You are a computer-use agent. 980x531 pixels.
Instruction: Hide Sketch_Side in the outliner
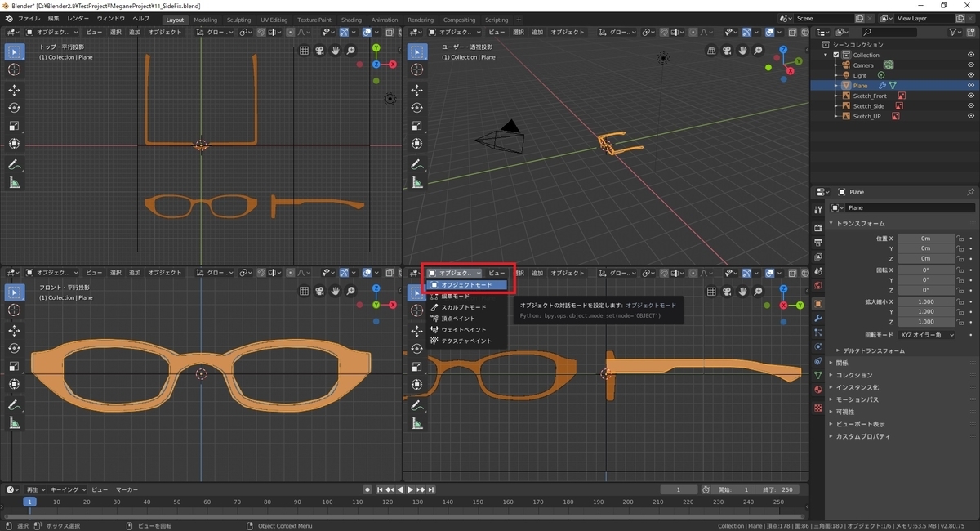pyautogui.click(x=970, y=106)
